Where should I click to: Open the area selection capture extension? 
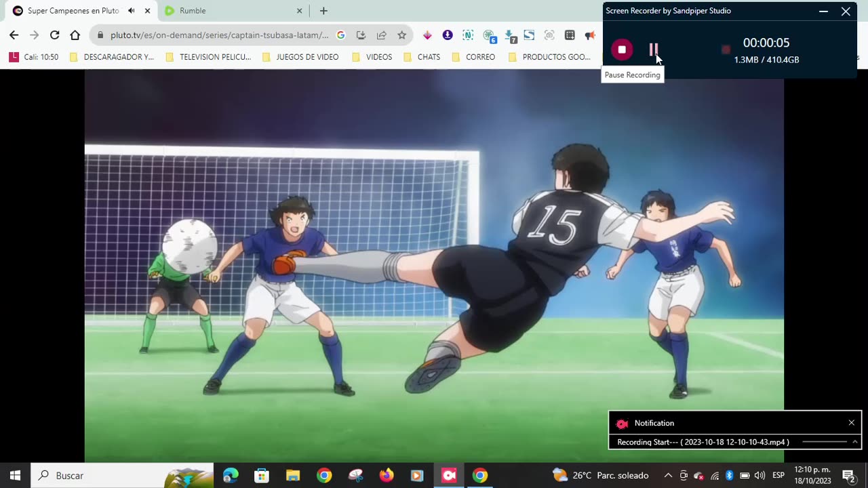[570, 35]
